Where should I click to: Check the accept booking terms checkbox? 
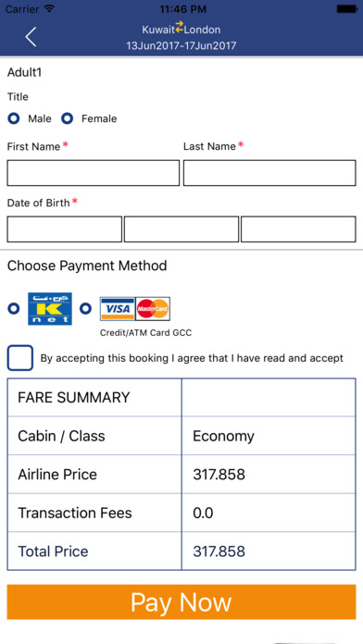[x=20, y=358]
